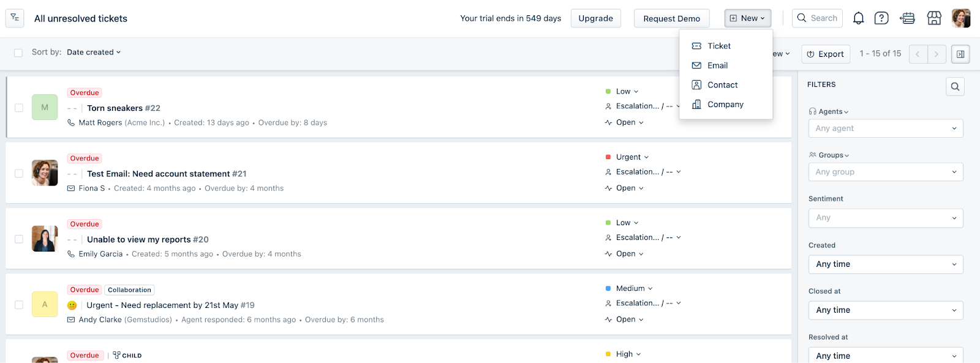Click the agent icon on Torn sneakers row

point(608,107)
